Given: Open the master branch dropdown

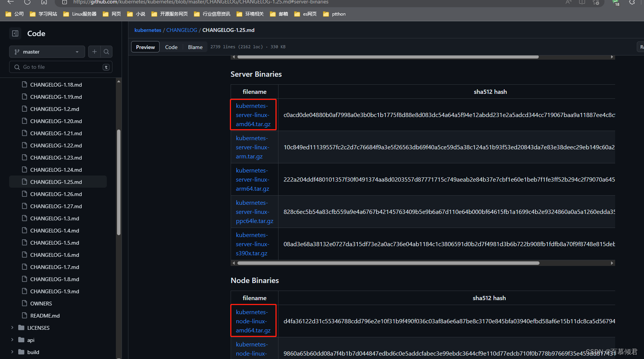Looking at the screenshot, I should click(47, 52).
